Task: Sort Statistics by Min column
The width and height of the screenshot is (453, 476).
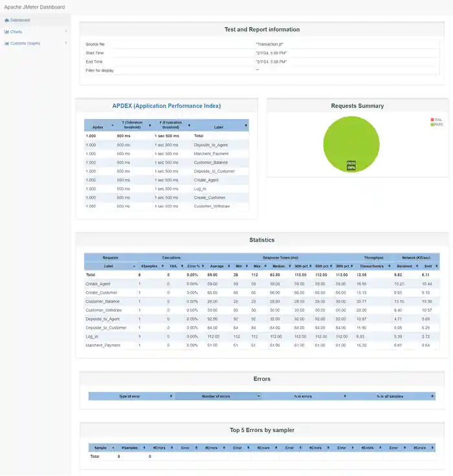Action: coord(241,266)
